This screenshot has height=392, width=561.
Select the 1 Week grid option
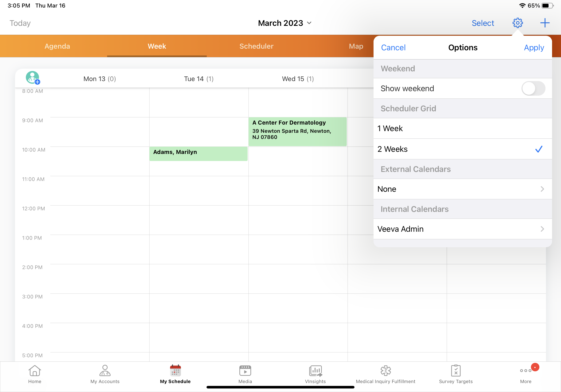[x=462, y=129]
